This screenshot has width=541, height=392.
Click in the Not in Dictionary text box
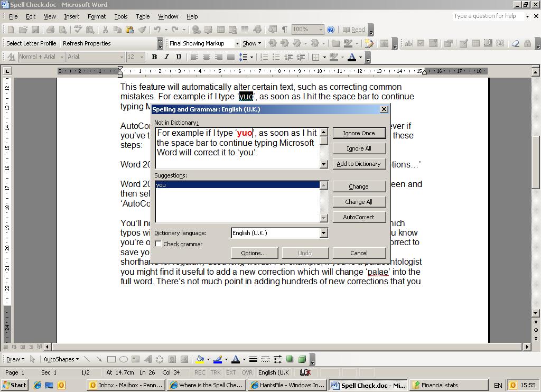(238, 148)
